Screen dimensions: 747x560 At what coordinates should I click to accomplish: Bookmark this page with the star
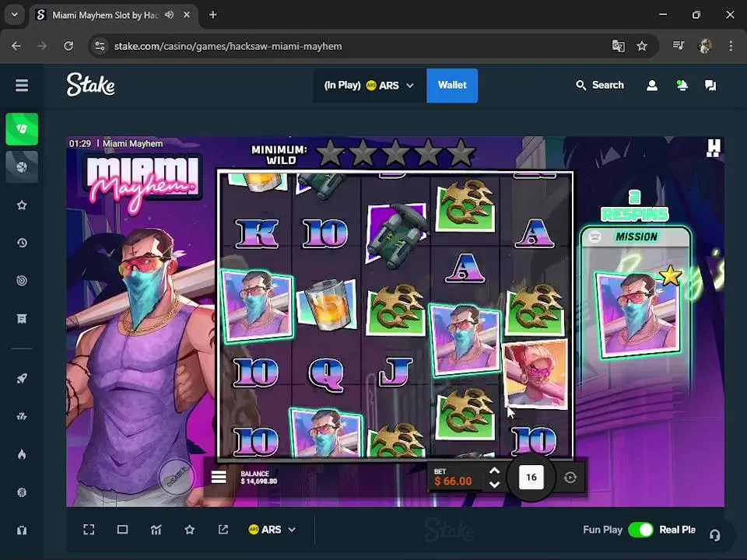(x=642, y=46)
